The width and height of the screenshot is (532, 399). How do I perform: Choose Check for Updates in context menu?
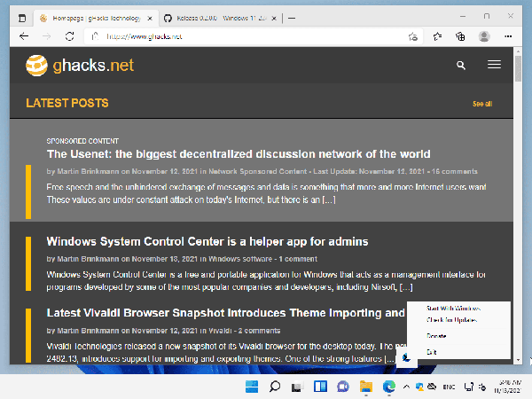[452, 320]
